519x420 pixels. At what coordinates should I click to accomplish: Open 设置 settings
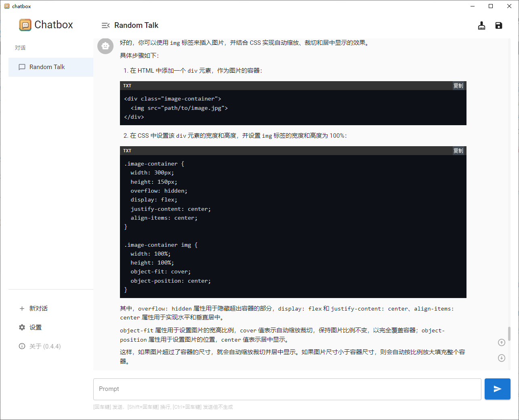click(x=51, y=328)
